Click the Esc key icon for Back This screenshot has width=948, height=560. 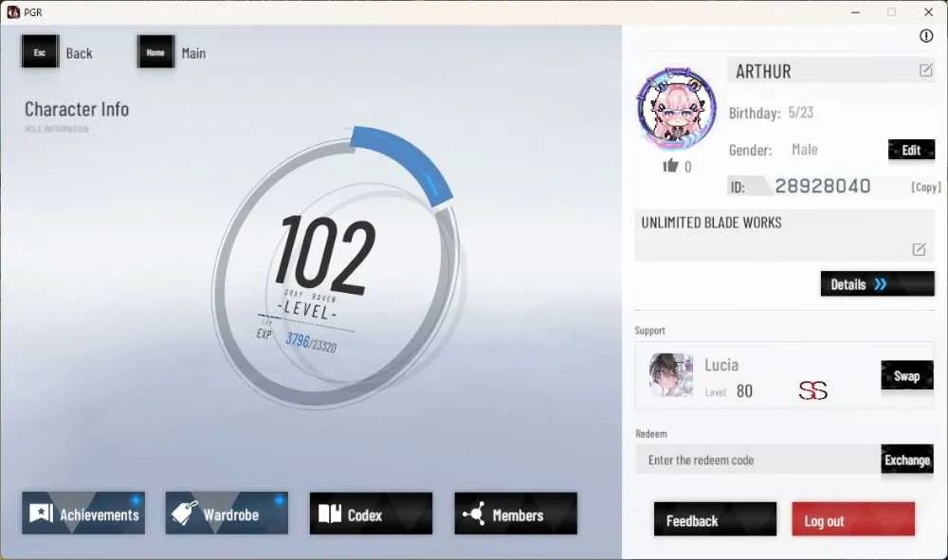(x=40, y=51)
